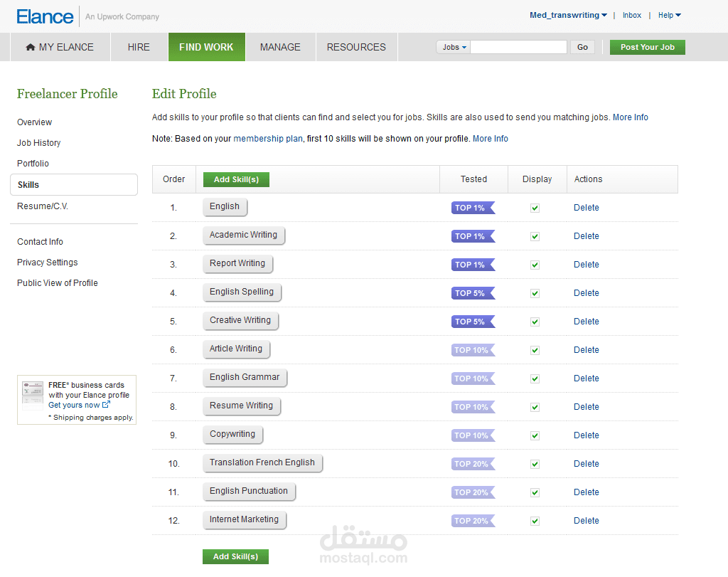Click the Go search button
Image resolution: width=728 pixels, height=577 pixels.
pos(582,47)
